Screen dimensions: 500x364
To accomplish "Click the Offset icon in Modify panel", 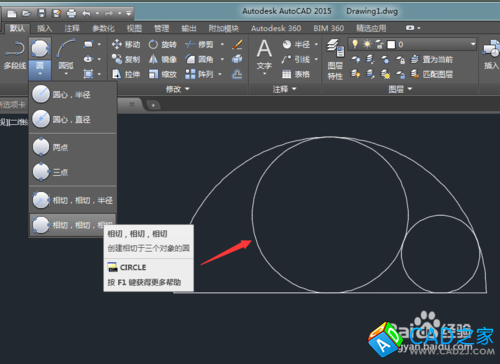I will coord(237,74).
